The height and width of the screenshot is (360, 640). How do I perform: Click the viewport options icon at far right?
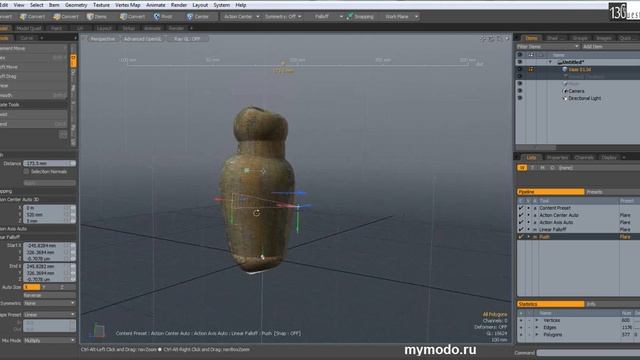click(507, 39)
